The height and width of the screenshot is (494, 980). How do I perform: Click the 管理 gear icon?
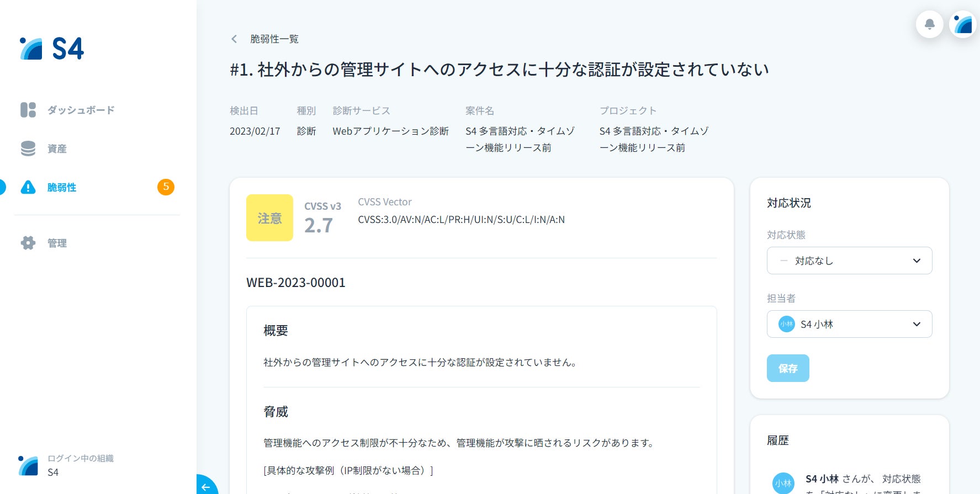click(28, 243)
